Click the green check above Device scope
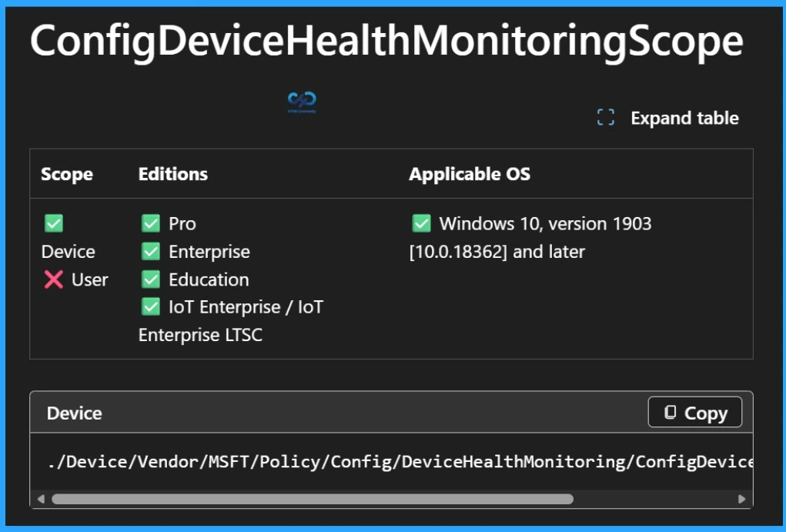This screenshot has width=786, height=532. (54, 223)
